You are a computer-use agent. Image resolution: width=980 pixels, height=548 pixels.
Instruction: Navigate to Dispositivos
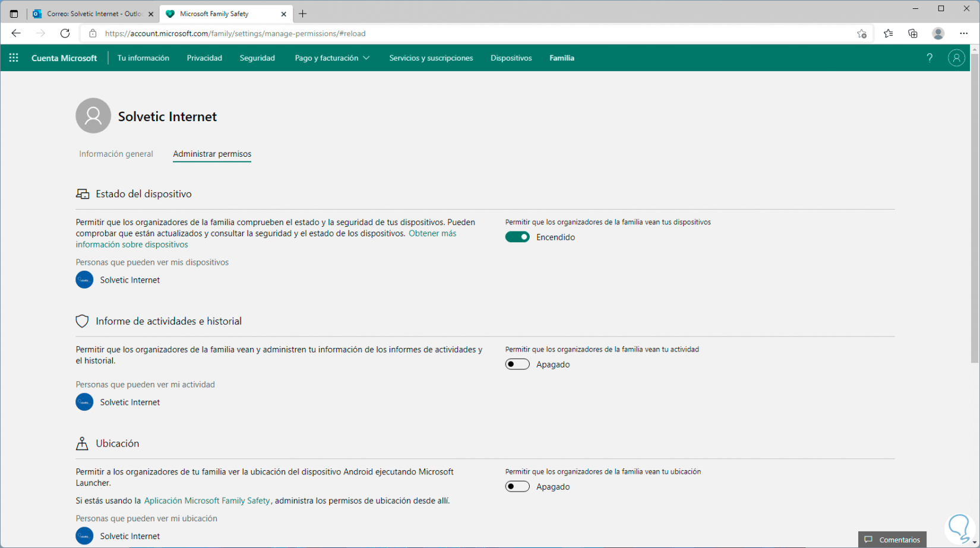pyautogui.click(x=511, y=58)
